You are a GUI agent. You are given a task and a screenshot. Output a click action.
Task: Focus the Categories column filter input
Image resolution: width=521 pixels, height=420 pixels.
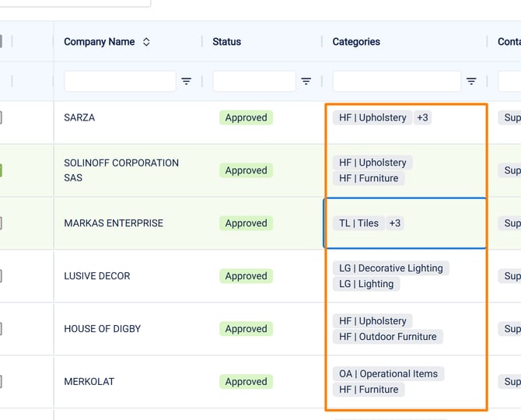tap(397, 81)
